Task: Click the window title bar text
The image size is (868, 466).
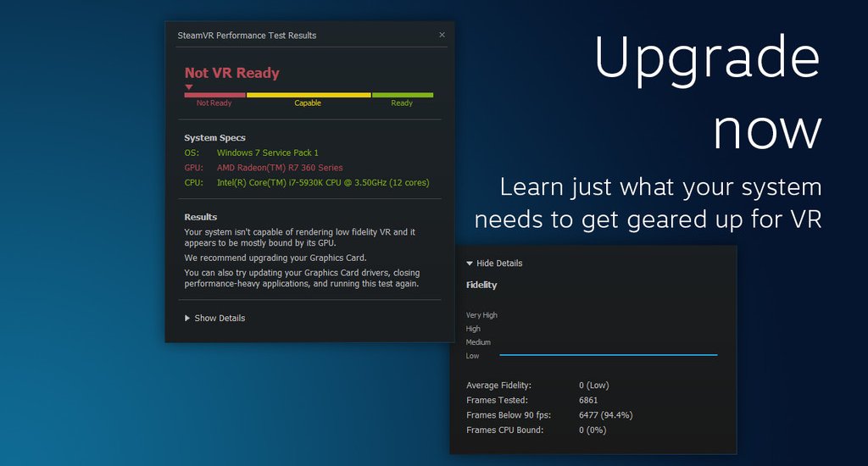Action: click(247, 36)
